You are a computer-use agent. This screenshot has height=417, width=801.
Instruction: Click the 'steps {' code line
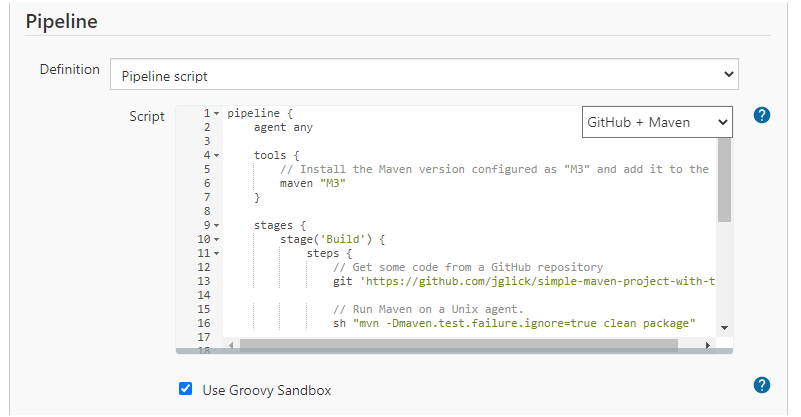329,253
